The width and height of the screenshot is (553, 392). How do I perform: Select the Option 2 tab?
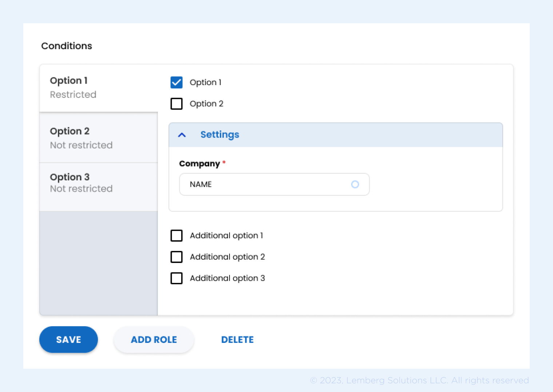coord(98,137)
